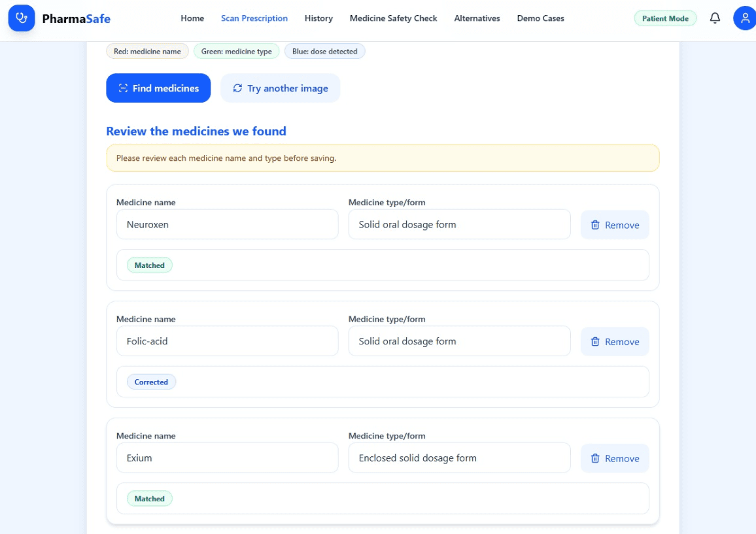Open the History page
Viewport: 756px width, 534px height.
(x=318, y=18)
